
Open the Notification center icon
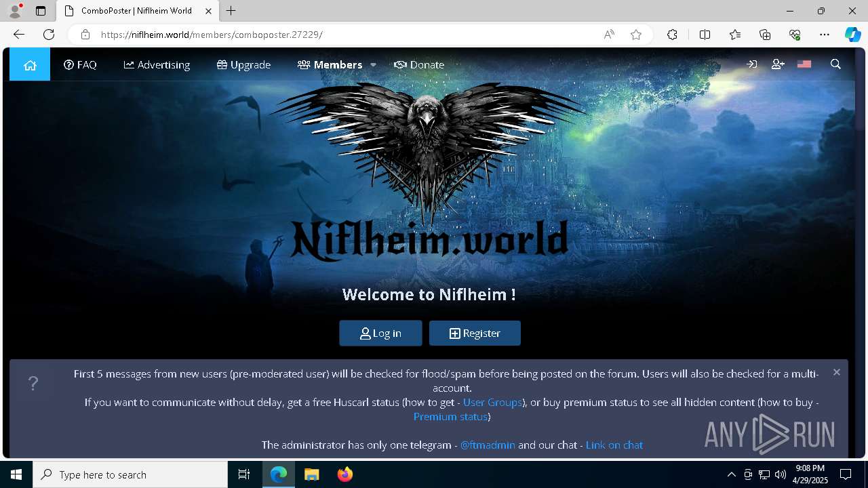[x=846, y=474]
